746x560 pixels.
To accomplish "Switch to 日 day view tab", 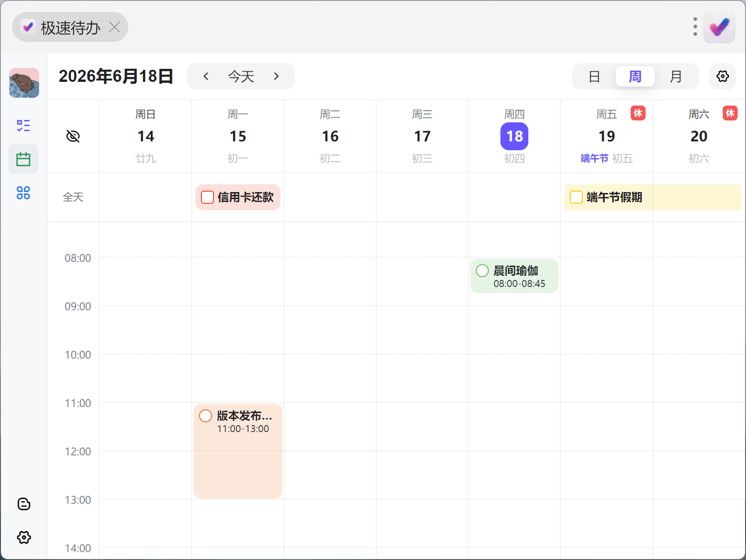I will coord(594,76).
